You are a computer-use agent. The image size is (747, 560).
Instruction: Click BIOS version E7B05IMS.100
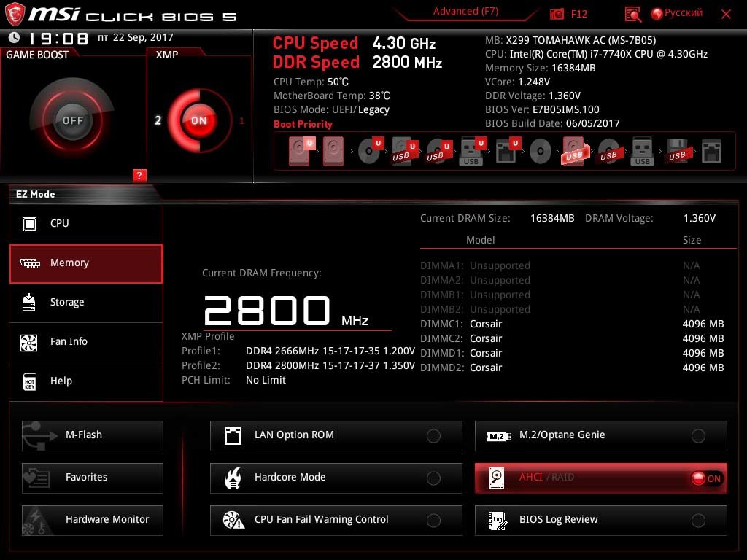tap(566, 109)
